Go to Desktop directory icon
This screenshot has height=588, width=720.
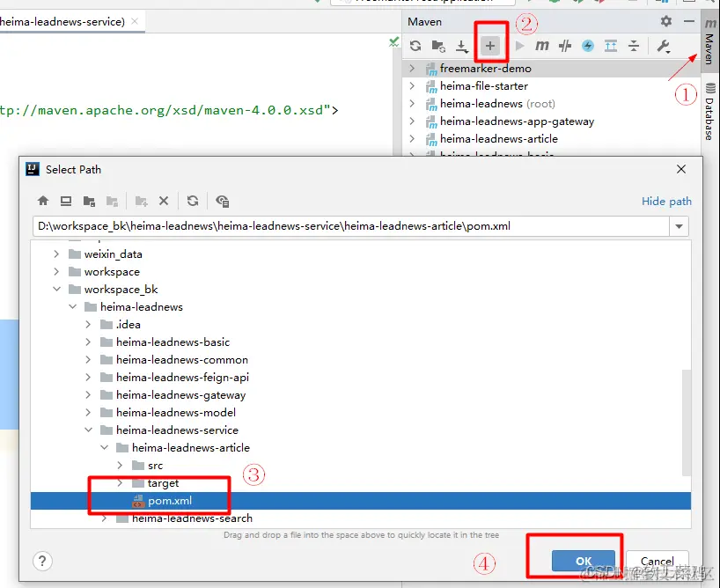point(66,201)
